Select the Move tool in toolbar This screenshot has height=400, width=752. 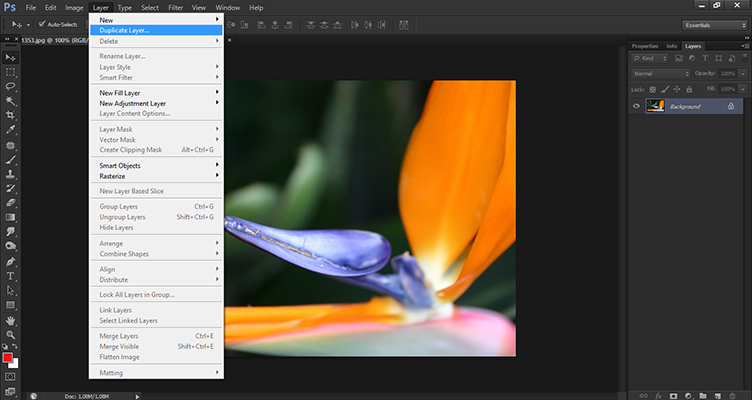pyautogui.click(x=10, y=59)
